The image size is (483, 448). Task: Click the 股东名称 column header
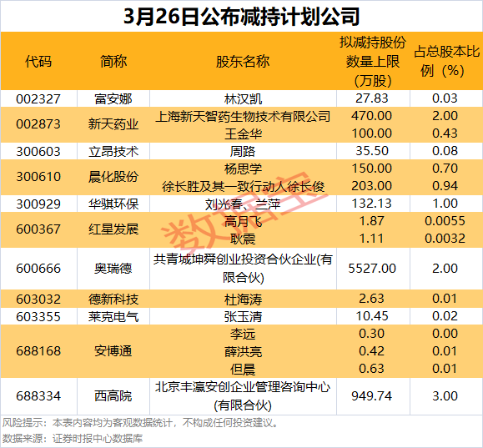coord(243,61)
